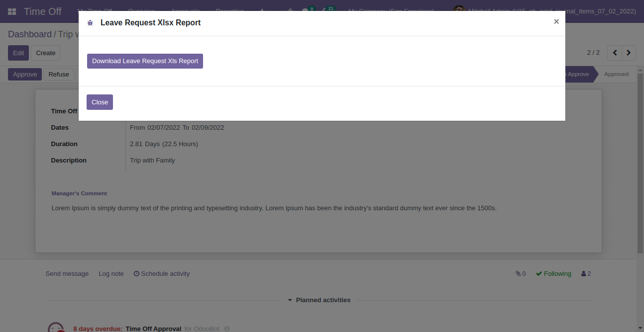Approve the time off request

point(25,75)
